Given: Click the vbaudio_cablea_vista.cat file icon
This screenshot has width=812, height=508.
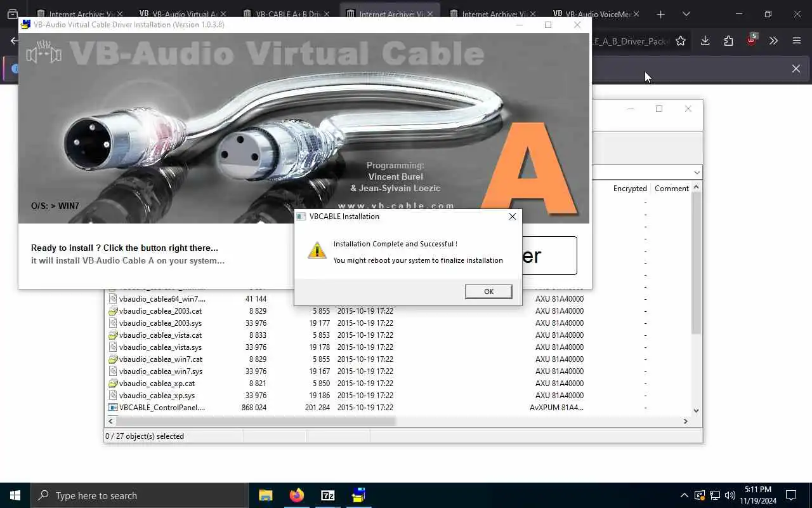Looking at the screenshot, I should click(x=113, y=335).
